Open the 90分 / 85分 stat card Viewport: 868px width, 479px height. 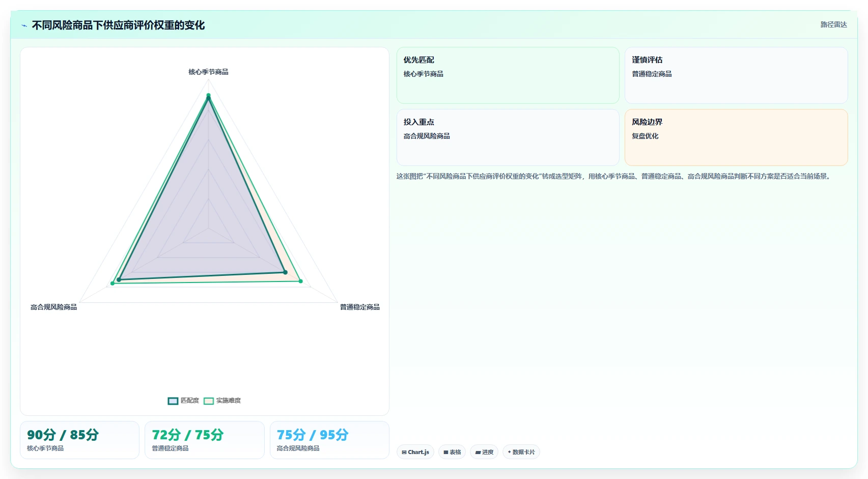(x=79, y=440)
